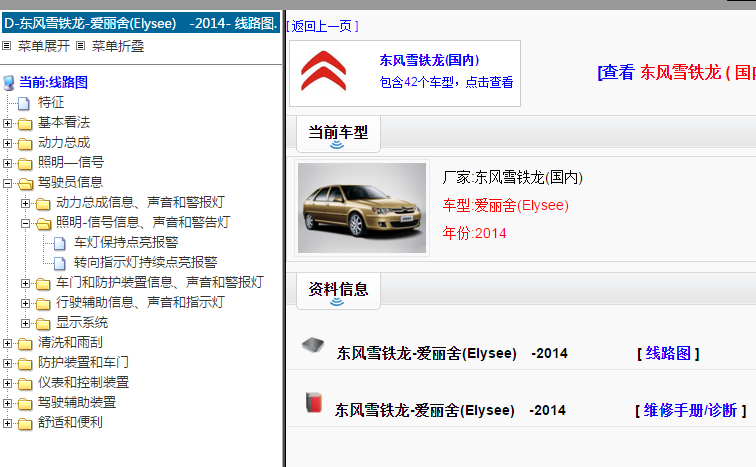
Task: Expand 动力总成信息、声音和警报灯 node
Action: (25, 203)
